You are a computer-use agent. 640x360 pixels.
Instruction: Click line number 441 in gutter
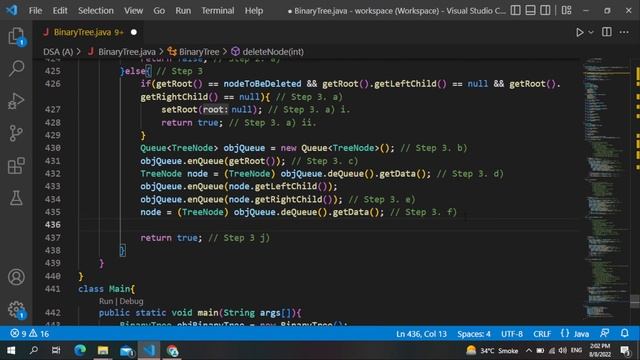pyautogui.click(x=53, y=289)
